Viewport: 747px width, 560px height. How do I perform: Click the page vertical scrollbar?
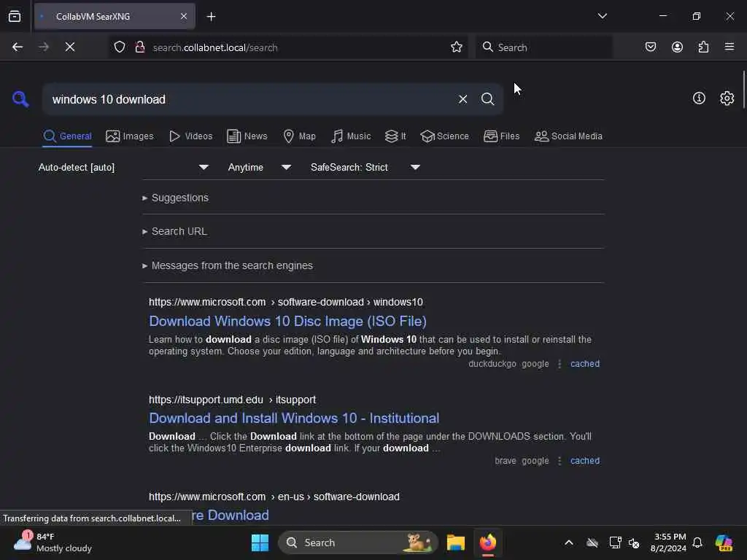[743, 90]
